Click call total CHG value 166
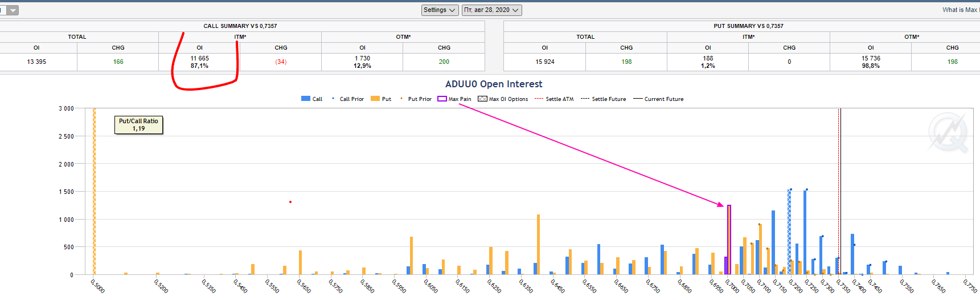The width and height of the screenshot is (980, 300). 118,62
